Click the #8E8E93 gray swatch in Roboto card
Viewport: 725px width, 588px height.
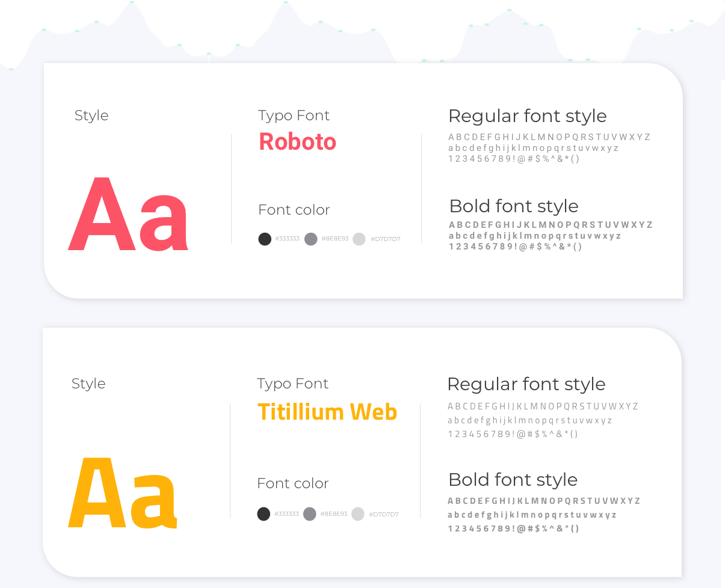pyautogui.click(x=311, y=239)
